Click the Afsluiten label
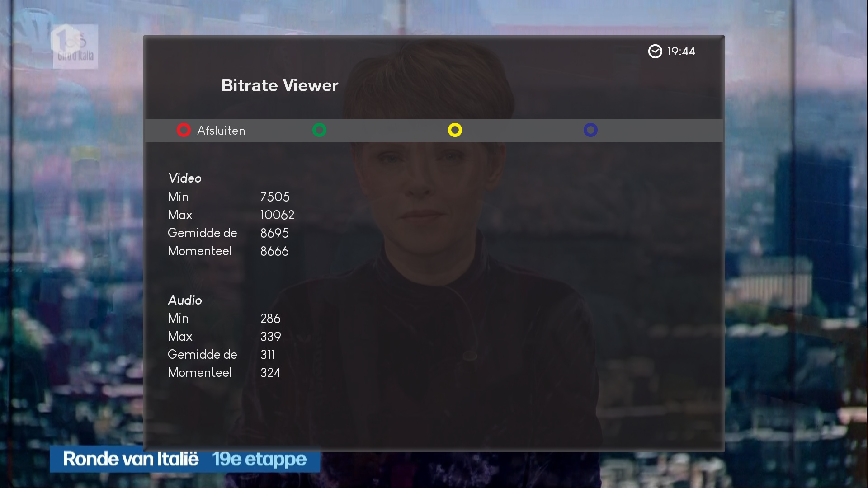Image resolution: width=868 pixels, height=488 pixels. [x=221, y=131]
